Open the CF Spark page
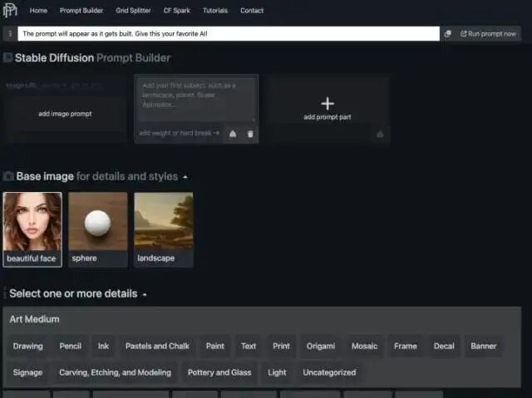Image resolution: width=532 pixels, height=398 pixels. (x=177, y=11)
